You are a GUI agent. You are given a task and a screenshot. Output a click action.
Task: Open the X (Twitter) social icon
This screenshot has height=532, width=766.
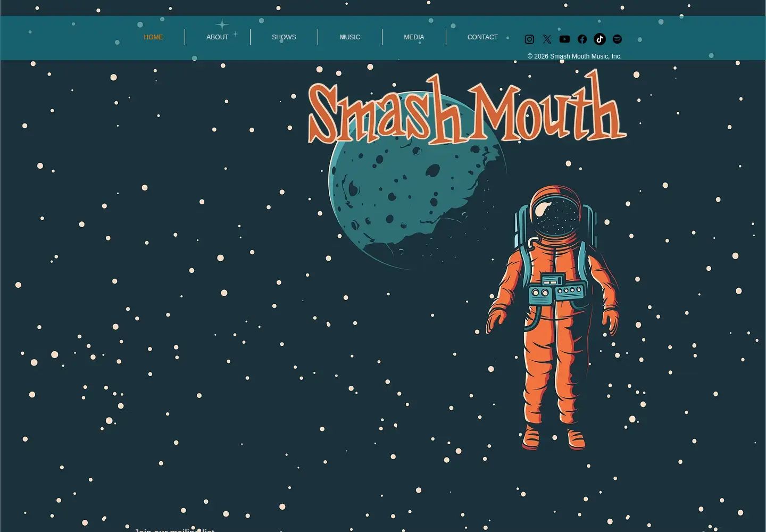547,39
